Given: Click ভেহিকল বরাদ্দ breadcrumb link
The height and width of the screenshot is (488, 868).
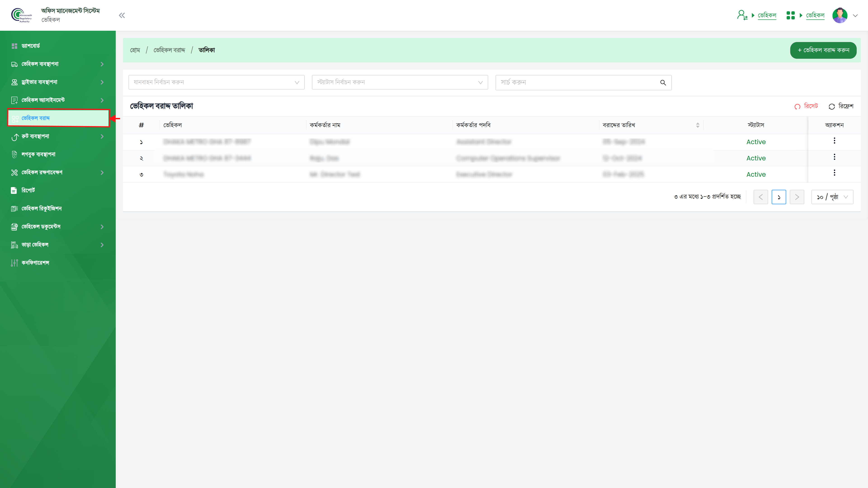Looking at the screenshot, I should pyautogui.click(x=170, y=50).
